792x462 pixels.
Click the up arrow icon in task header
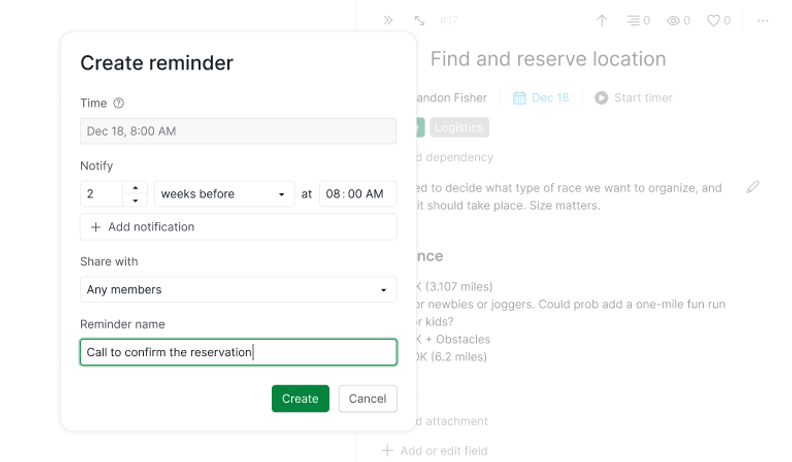[x=602, y=20]
